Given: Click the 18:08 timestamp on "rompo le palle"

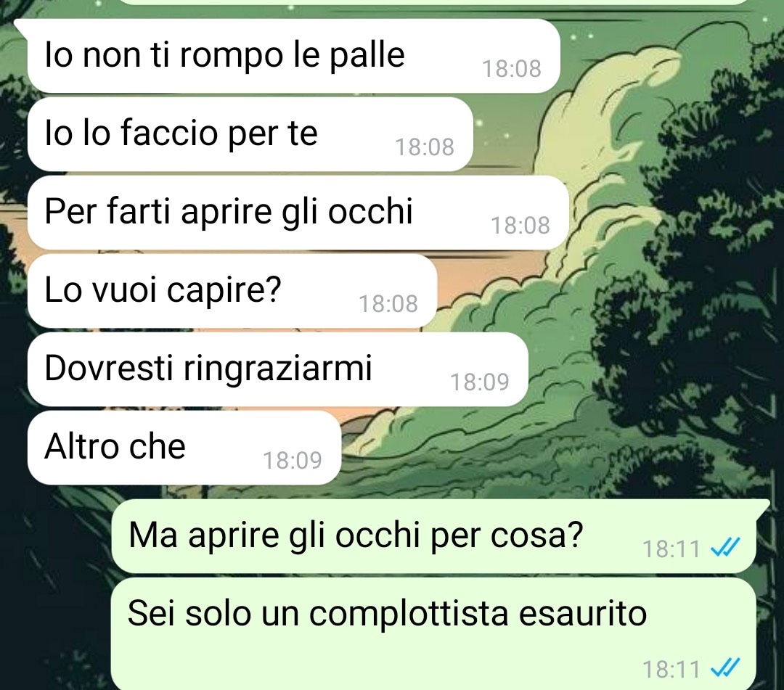Looking at the screenshot, I should (512, 69).
